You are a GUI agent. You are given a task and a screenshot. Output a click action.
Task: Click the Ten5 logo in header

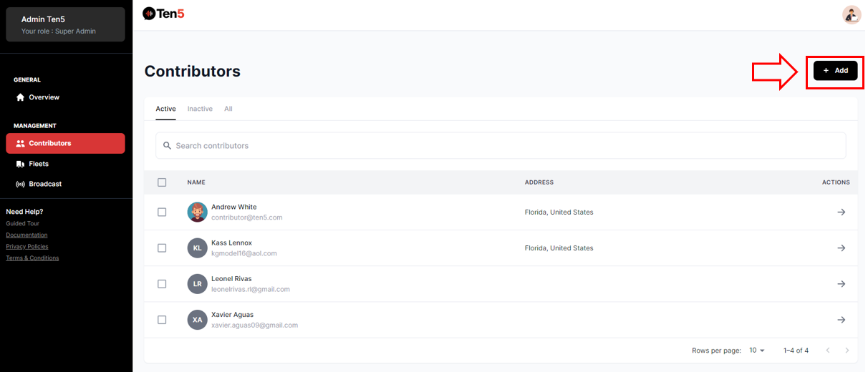163,13
